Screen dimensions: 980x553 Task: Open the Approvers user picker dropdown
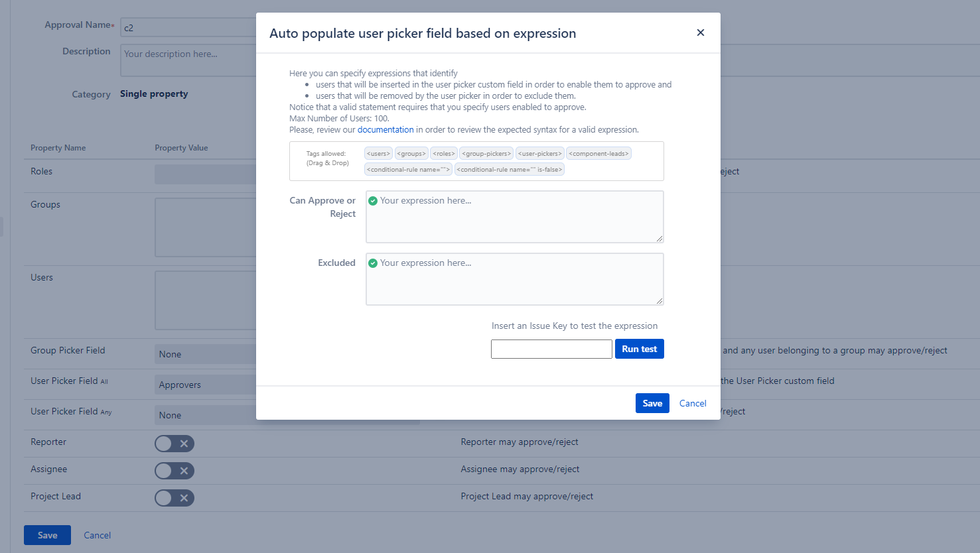click(x=206, y=385)
